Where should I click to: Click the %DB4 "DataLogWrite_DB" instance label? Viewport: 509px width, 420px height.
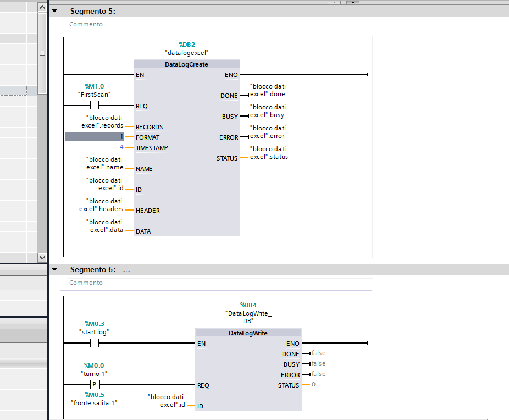pyautogui.click(x=248, y=313)
